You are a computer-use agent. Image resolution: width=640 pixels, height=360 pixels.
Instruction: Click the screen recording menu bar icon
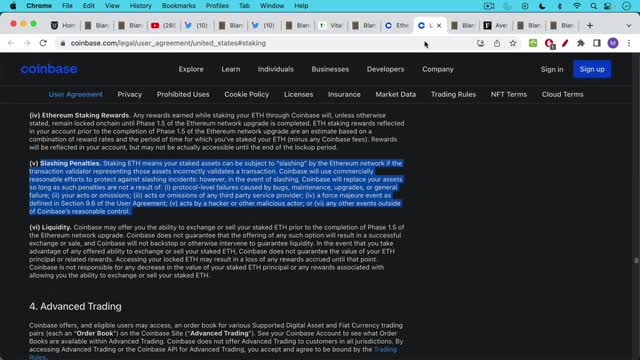pos(489,6)
